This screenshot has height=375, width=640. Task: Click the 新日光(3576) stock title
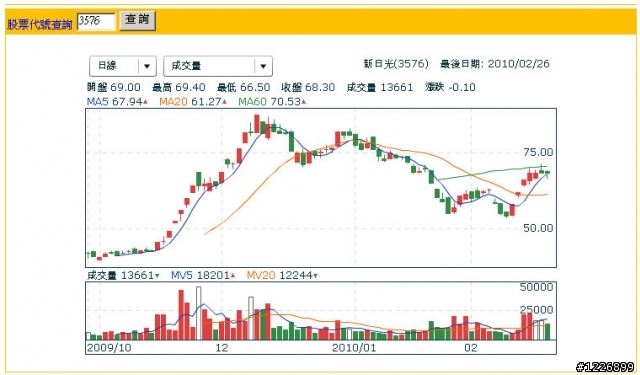coord(396,64)
